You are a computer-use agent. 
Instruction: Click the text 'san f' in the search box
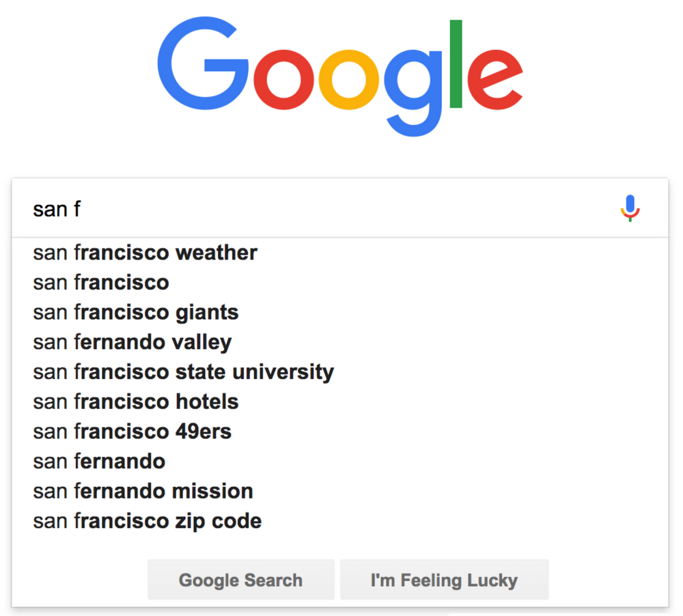56,208
